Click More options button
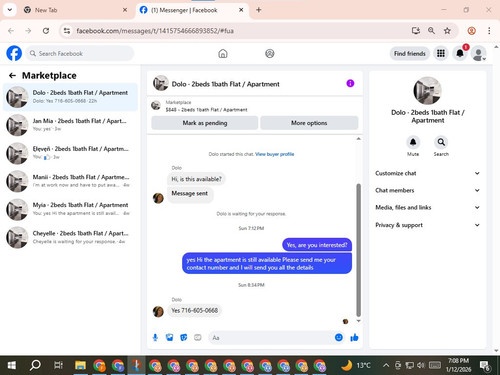Screen dimensions: 500x375 click(x=309, y=123)
